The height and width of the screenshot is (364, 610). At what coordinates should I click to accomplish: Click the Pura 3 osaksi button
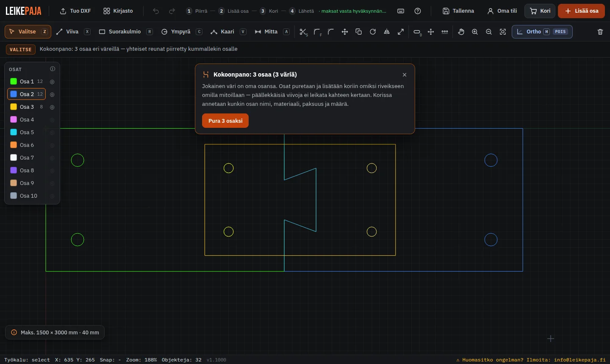pos(225,121)
